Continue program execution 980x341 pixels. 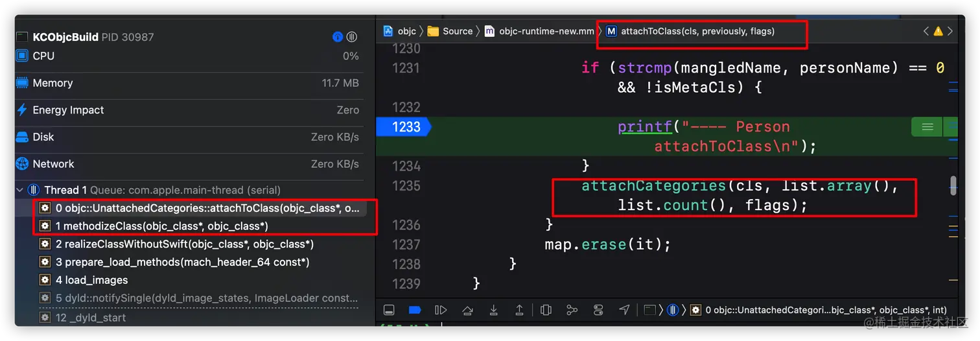pos(441,310)
